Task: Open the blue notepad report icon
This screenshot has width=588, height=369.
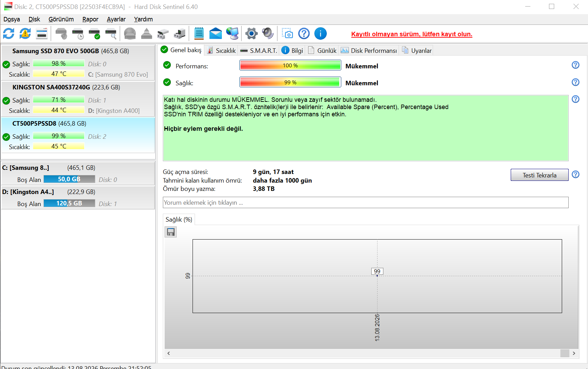Action: (x=199, y=33)
